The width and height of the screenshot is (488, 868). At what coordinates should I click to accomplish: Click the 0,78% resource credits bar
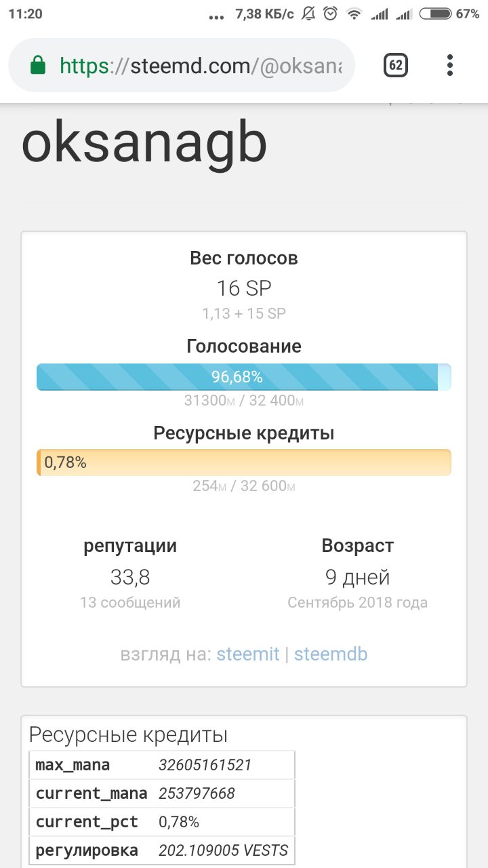244,462
